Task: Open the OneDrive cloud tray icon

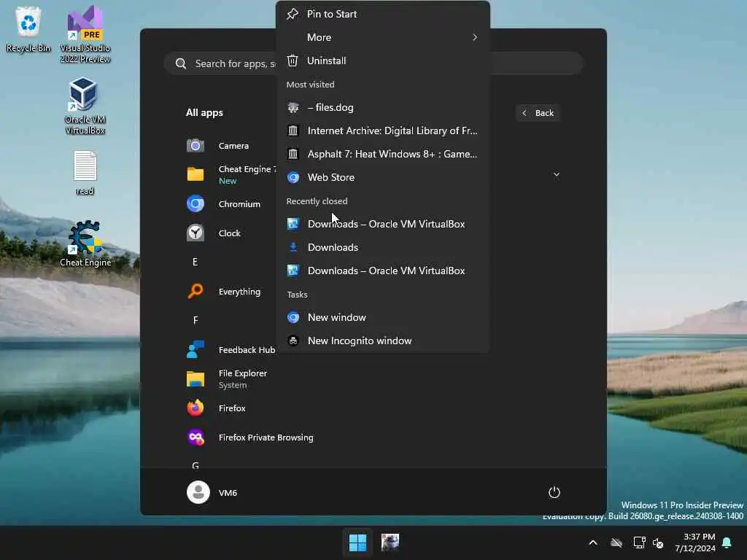Action: (x=616, y=542)
